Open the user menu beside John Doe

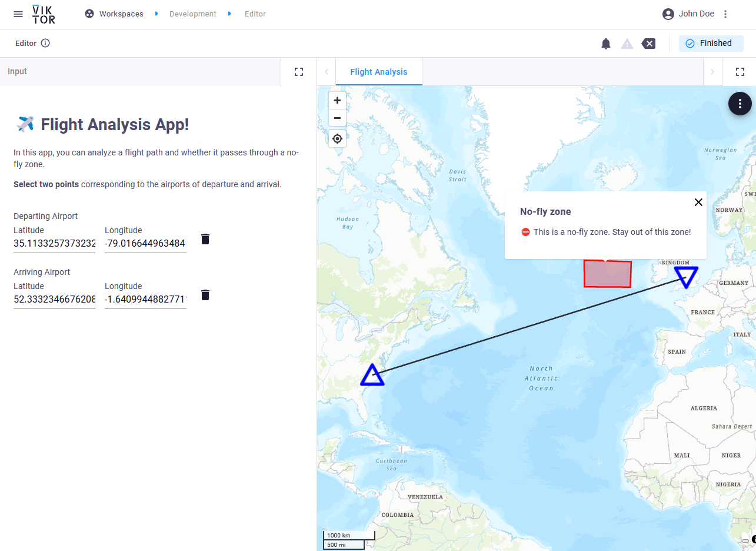pos(725,14)
